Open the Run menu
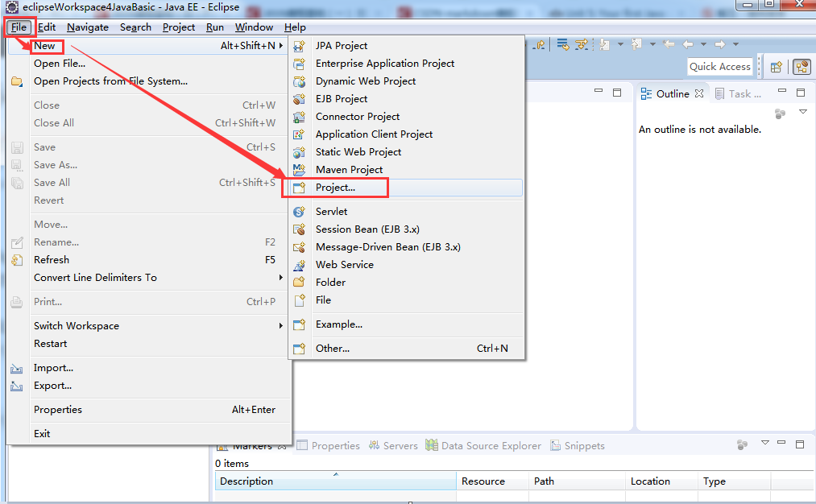Image resolution: width=816 pixels, height=504 pixels. point(214,27)
